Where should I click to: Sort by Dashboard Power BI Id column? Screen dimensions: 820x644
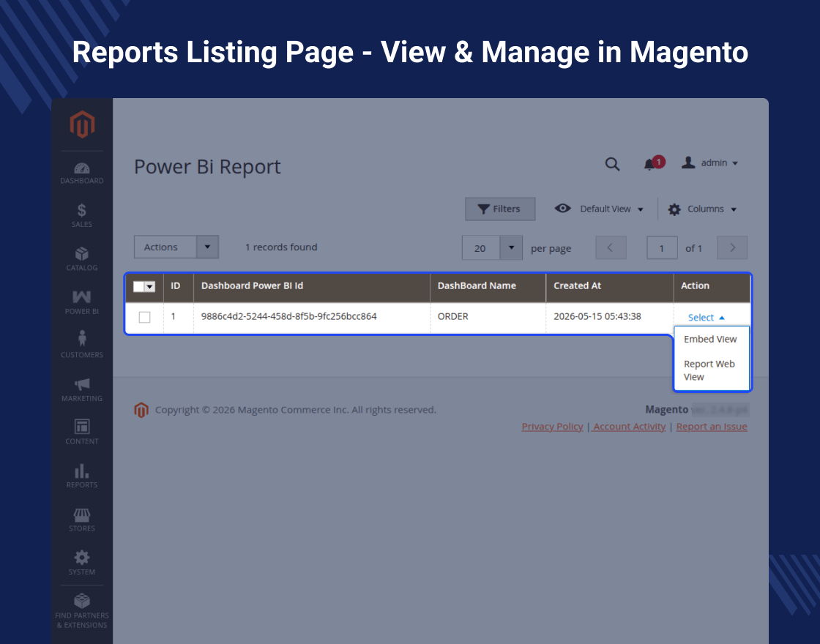coord(312,286)
